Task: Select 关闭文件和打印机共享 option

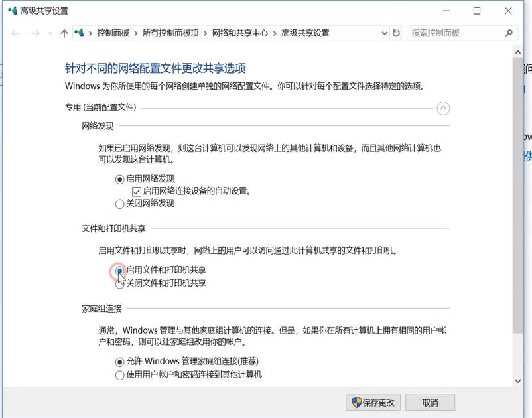Action: (x=119, y=283)
